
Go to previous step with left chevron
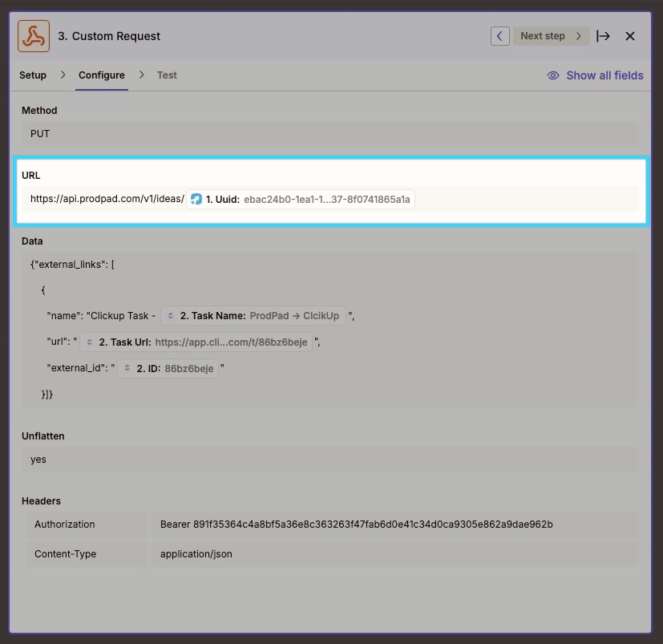(499, 36)
